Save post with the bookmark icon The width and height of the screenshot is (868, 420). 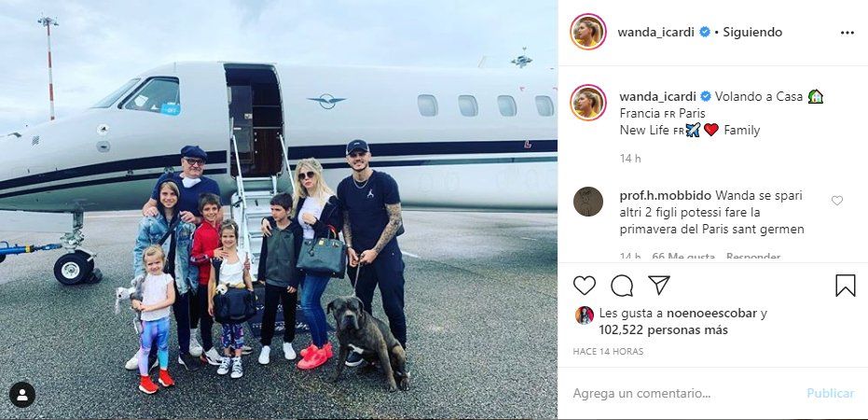846,286
